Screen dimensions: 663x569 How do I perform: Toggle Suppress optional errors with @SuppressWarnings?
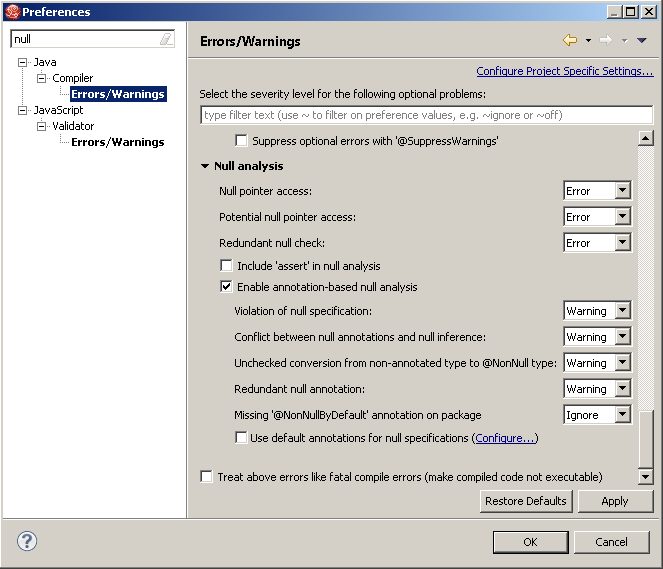point(241,140)
